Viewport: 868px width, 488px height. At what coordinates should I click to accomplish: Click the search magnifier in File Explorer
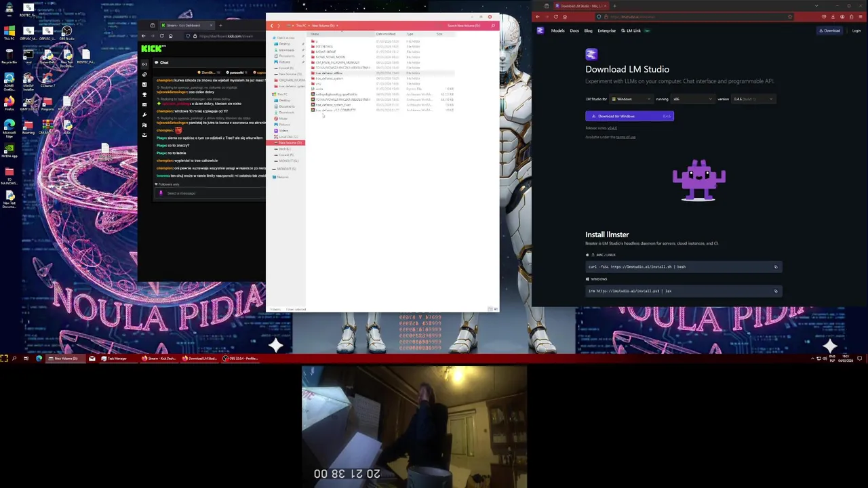[x=493, y=26]
